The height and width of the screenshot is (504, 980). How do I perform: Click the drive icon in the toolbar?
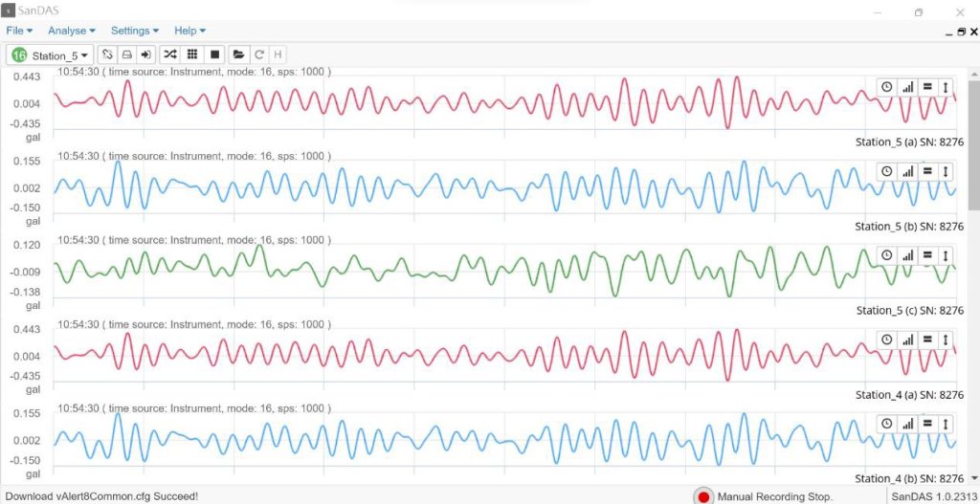point(126,55)
